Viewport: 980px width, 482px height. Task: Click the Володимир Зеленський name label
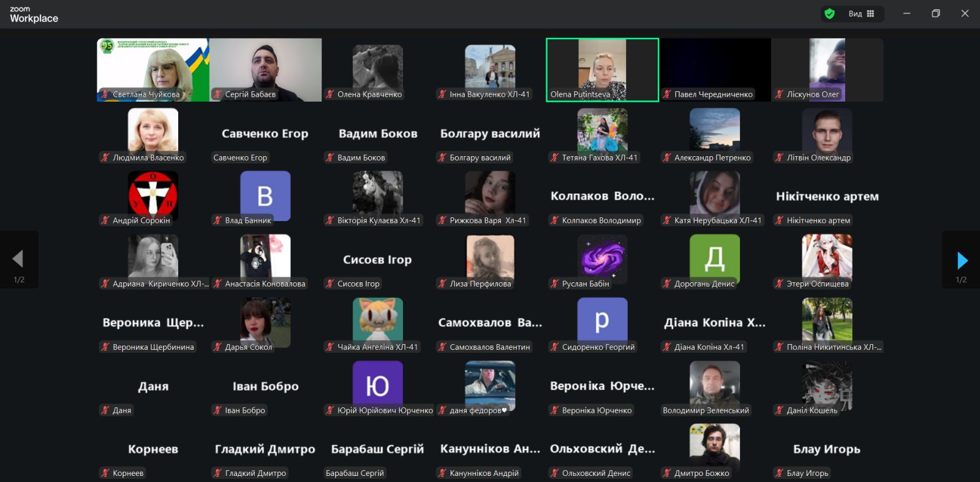[x=706, y=410]
